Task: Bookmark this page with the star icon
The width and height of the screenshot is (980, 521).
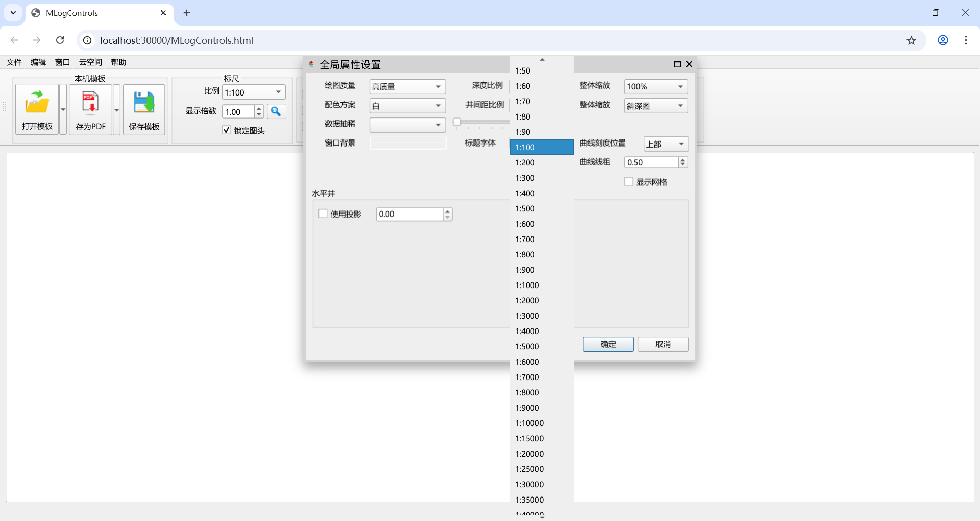Action: click(x=911, y=40)
